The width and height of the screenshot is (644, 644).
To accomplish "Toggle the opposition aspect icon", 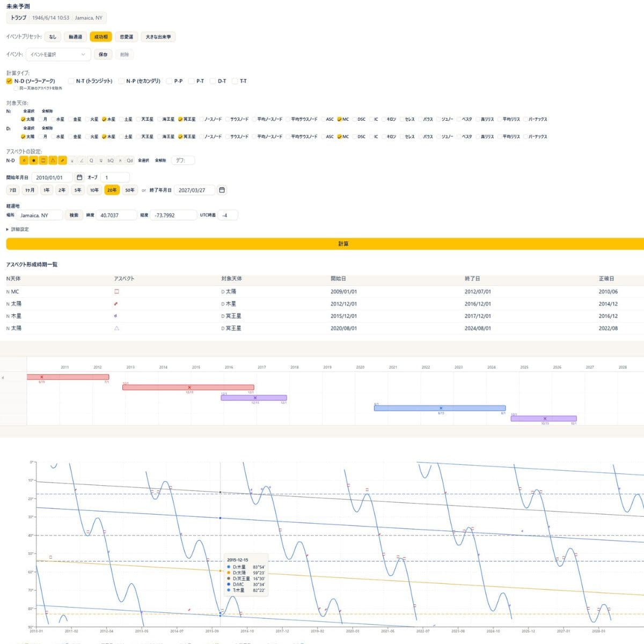I will pos(62,160).
